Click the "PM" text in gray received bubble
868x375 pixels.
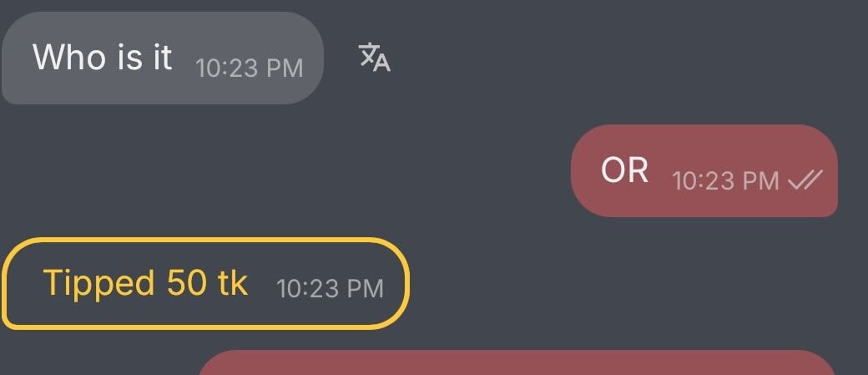click(285, 68)
